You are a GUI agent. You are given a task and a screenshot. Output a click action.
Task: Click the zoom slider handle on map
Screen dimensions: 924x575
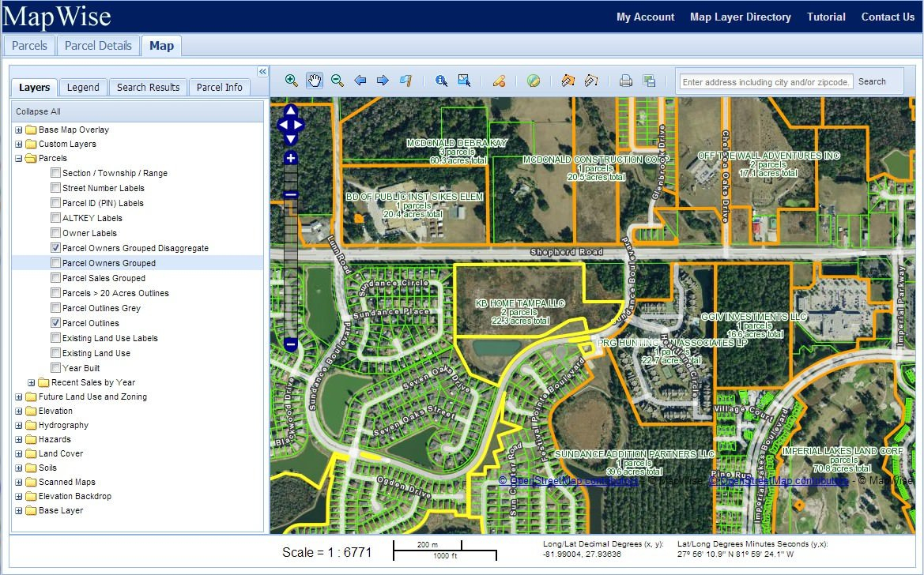click(291, 195)
